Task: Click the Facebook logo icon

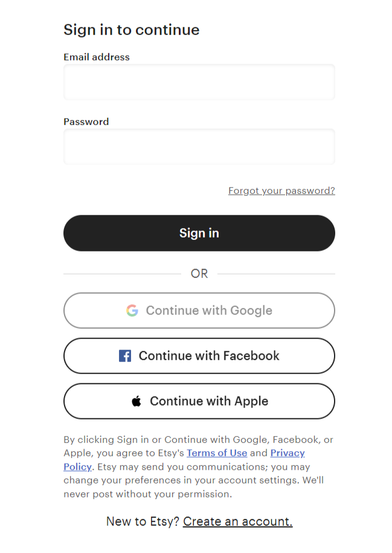Action: point(125,356)
